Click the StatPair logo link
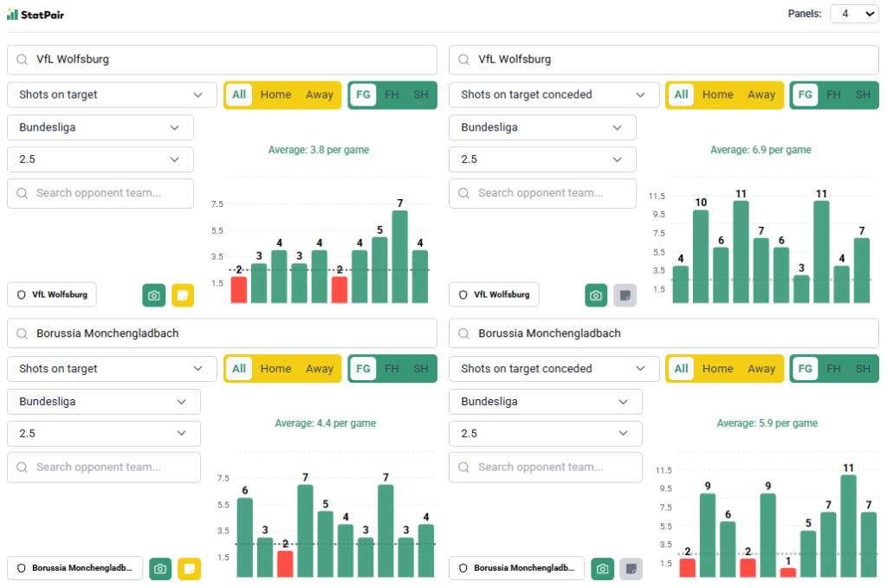This screenshot has width=887, height=588. (x=36, y=15)
